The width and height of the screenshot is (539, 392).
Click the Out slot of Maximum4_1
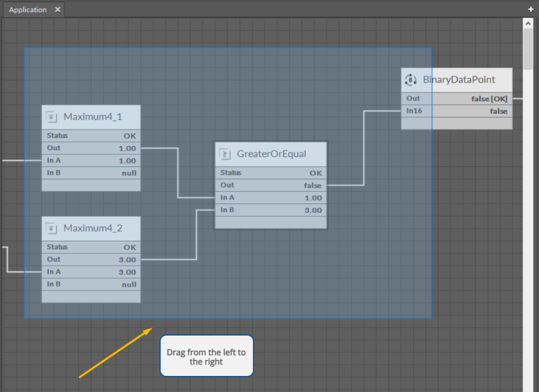click(x=91, y=148)
